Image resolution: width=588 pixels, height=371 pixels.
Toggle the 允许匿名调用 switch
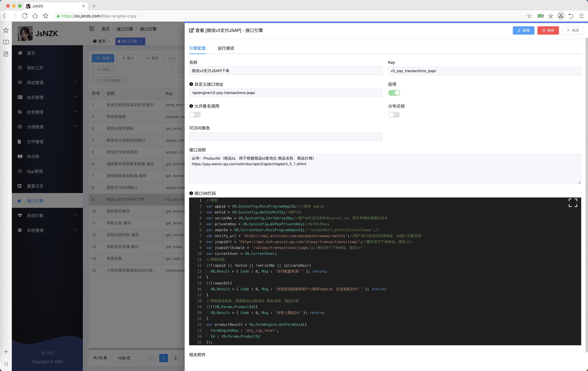click(195, 115)
